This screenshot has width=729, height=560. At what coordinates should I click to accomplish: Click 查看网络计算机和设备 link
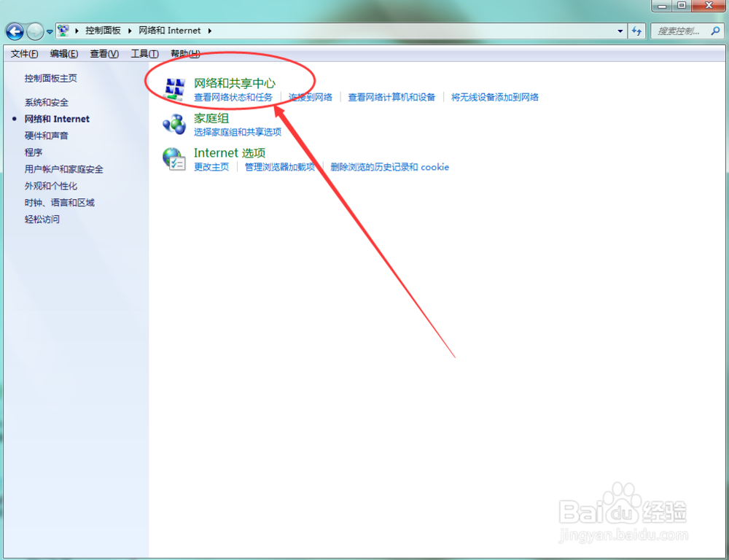[391, 97]
